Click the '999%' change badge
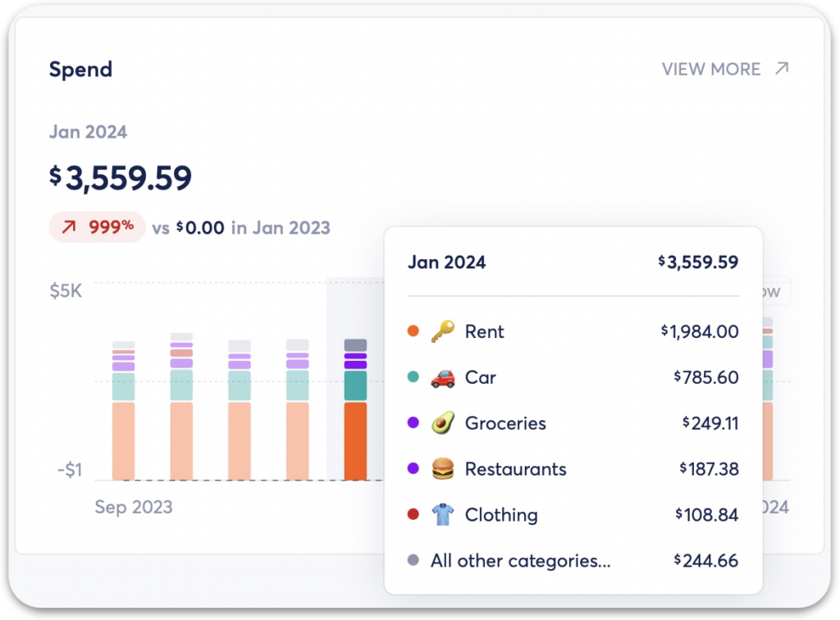 click(x=97, y=227)
